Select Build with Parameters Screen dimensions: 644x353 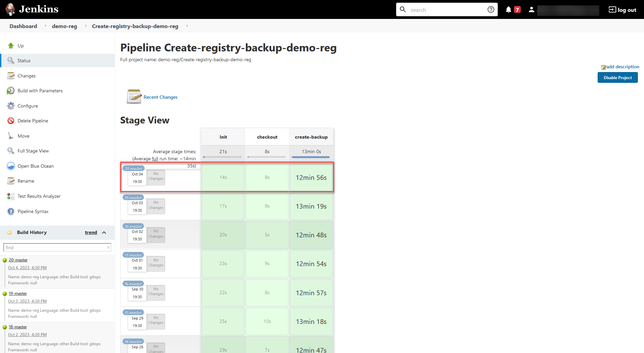pyautogui.click(x=40, y=91)
